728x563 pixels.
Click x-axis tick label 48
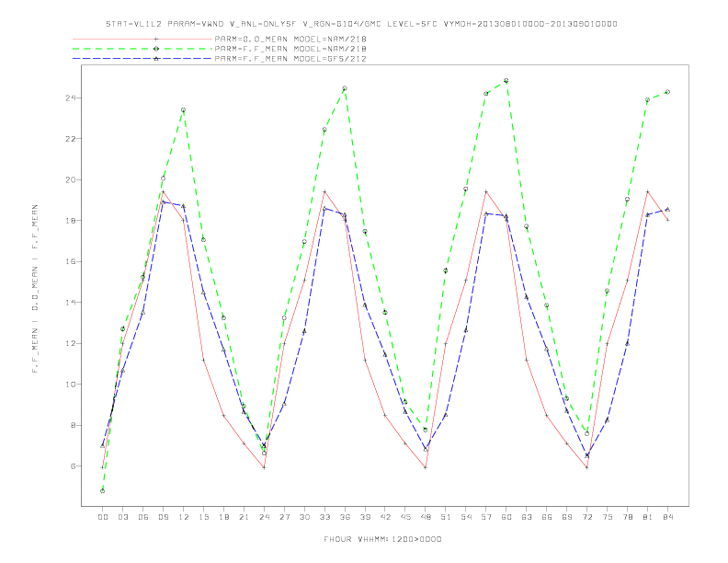426,517
